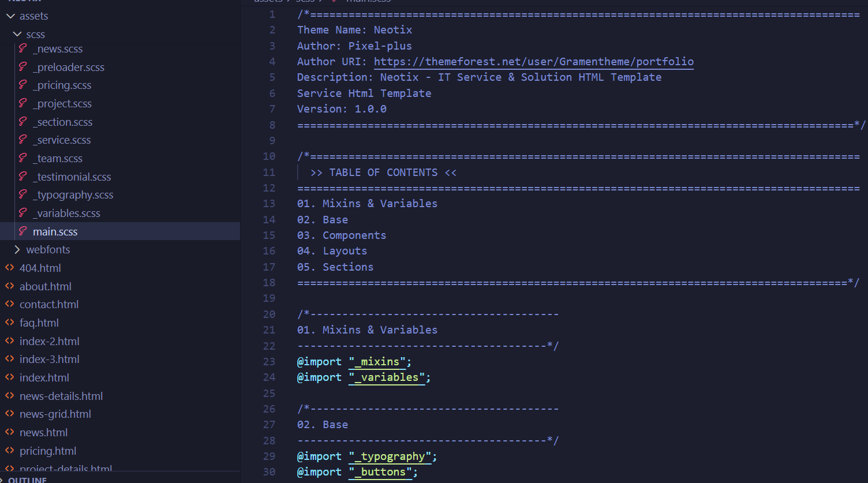Screen dimensions: 868x483
Task: Open news-details.html file
Action: pyautogui.click(x=61, y=396)
